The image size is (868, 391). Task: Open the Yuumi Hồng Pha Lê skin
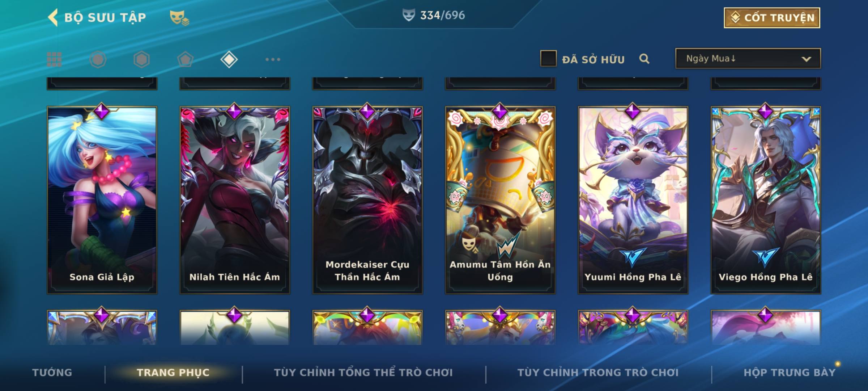633,200
